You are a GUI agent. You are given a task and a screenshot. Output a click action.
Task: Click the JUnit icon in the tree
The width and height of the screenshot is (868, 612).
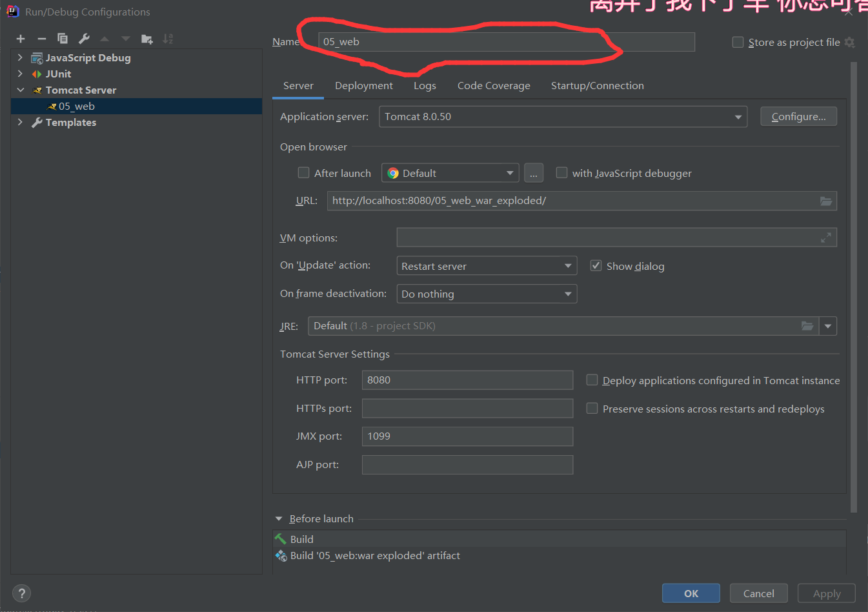(x=37, y=74)
